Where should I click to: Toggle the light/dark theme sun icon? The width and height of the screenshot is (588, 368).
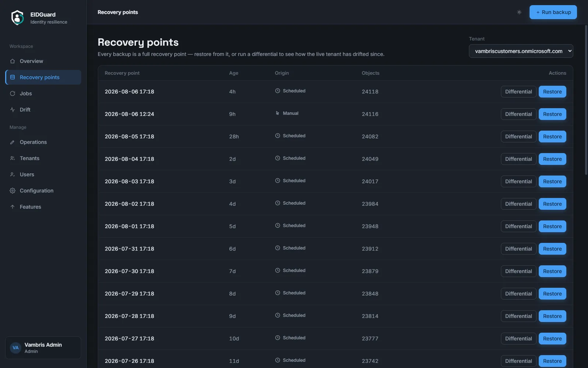point(519,12)
